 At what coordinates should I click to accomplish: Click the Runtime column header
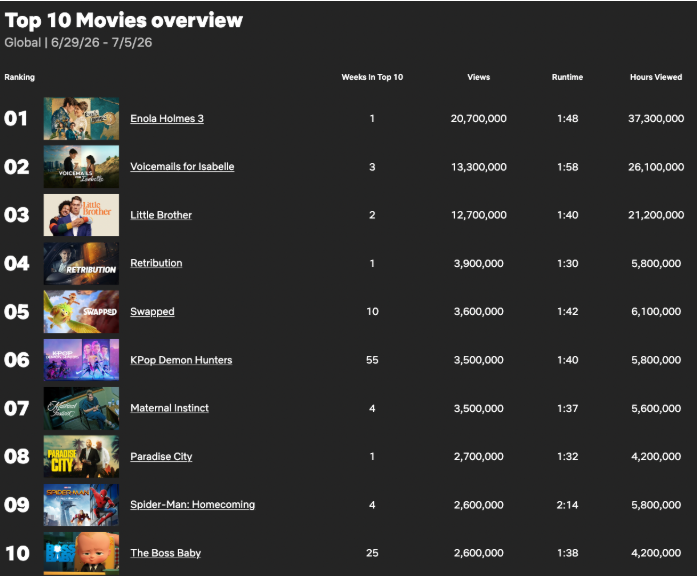click(x=567, y=77)
